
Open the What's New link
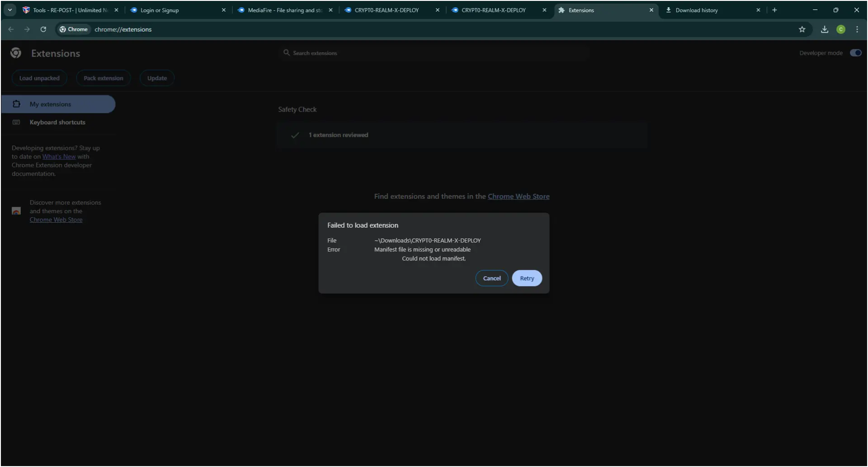click(59, 157)
